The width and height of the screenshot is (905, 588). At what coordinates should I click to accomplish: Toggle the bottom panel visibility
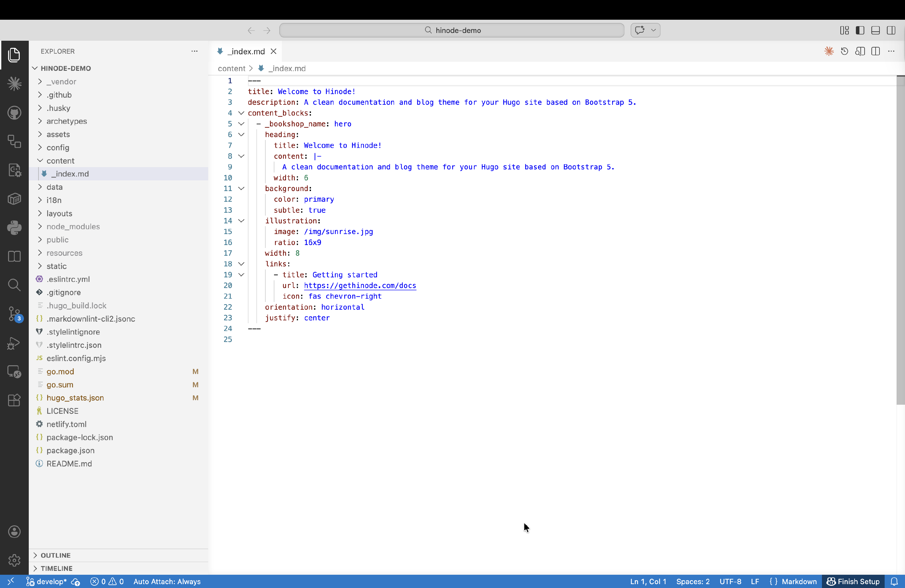point(875,30)
